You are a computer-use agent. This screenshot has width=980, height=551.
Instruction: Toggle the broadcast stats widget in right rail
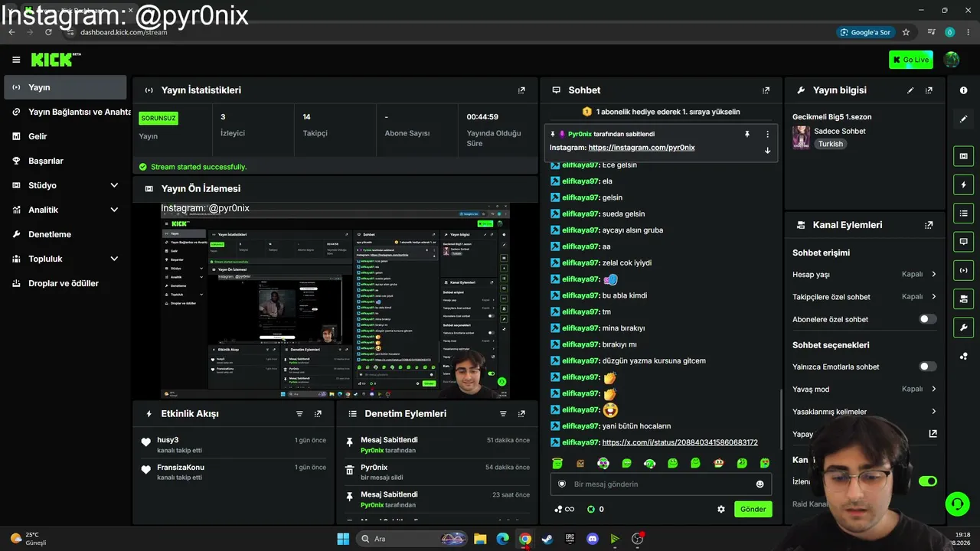[x=963, y=270]
